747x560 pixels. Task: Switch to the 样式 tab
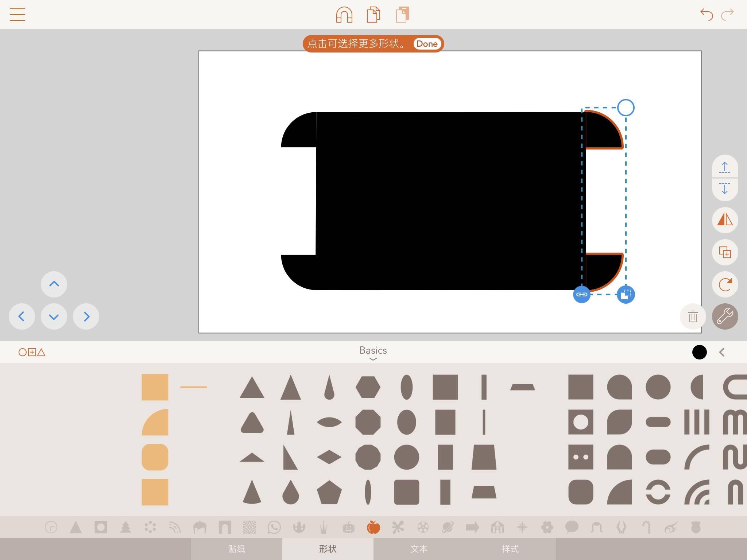pyautogui.click(x=510, y=549)
